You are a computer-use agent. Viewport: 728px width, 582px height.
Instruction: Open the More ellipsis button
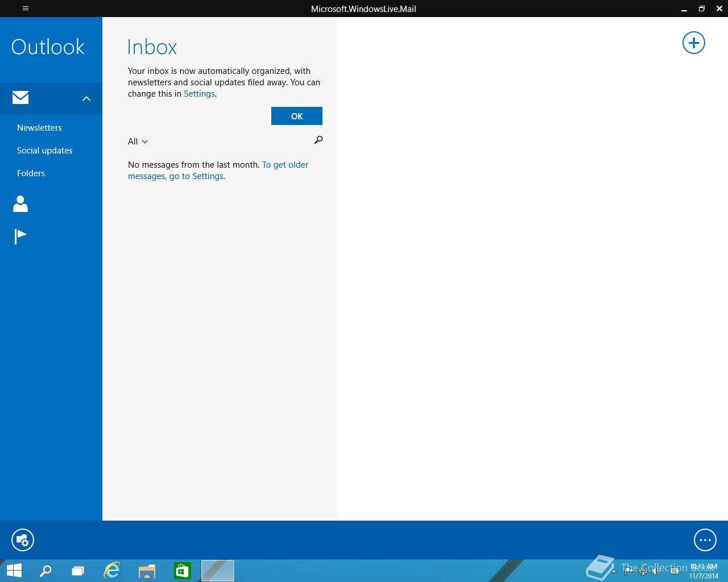pos(705,540)
